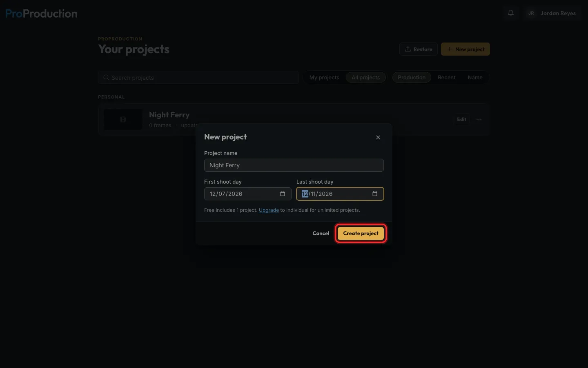This screenshot has width=588, height=368.
Task: Open the notifications bell
Action: pos(511,13)
